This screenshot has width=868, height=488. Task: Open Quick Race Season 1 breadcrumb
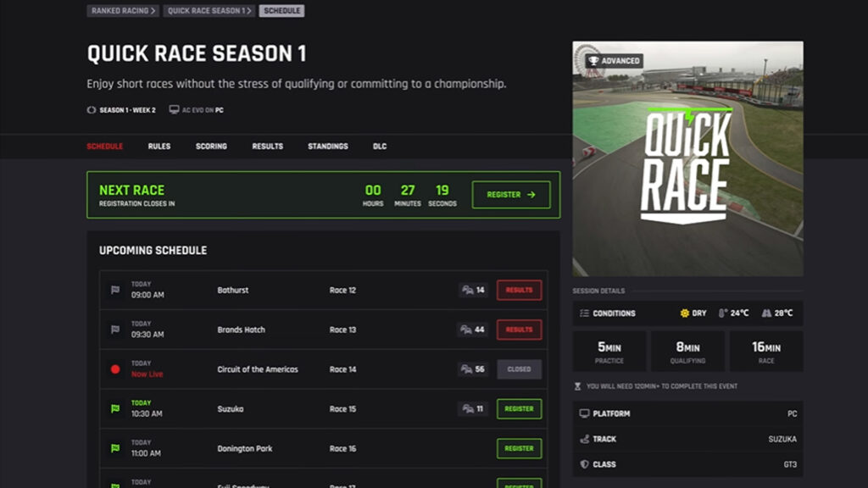(209, 11)
